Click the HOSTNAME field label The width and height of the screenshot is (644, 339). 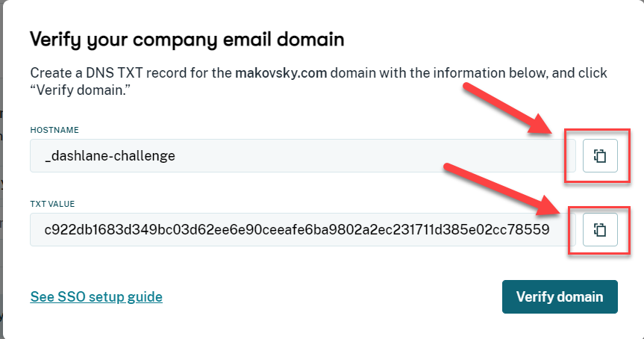(54, 130)
